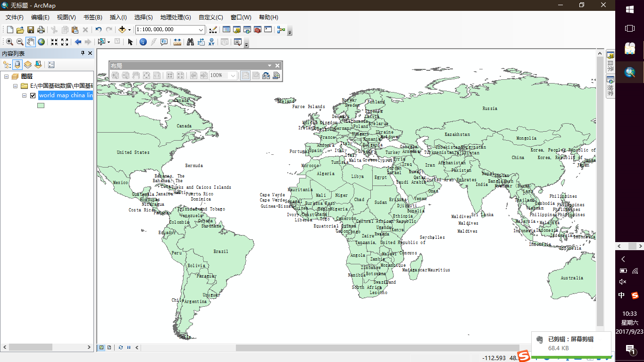Click the Save map document icon

click(30, 30)
